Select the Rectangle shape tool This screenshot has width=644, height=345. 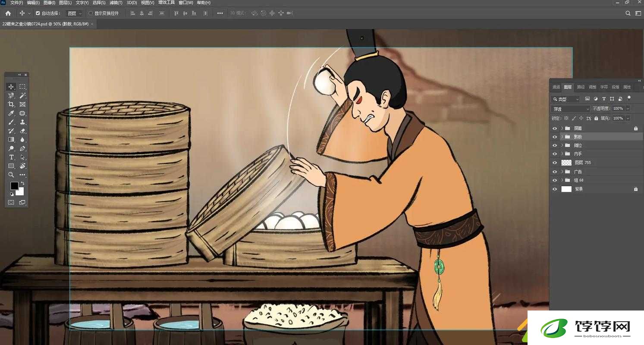(x=11, y=166)
